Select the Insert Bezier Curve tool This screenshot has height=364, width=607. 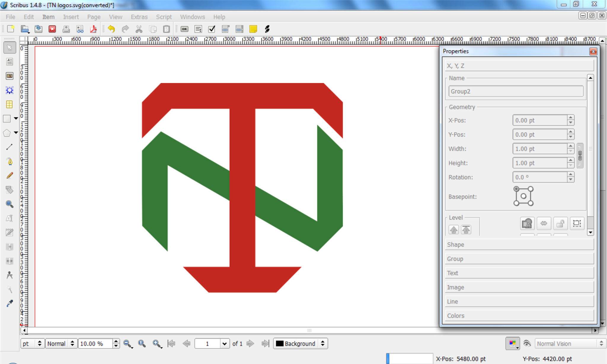point(10,161)
